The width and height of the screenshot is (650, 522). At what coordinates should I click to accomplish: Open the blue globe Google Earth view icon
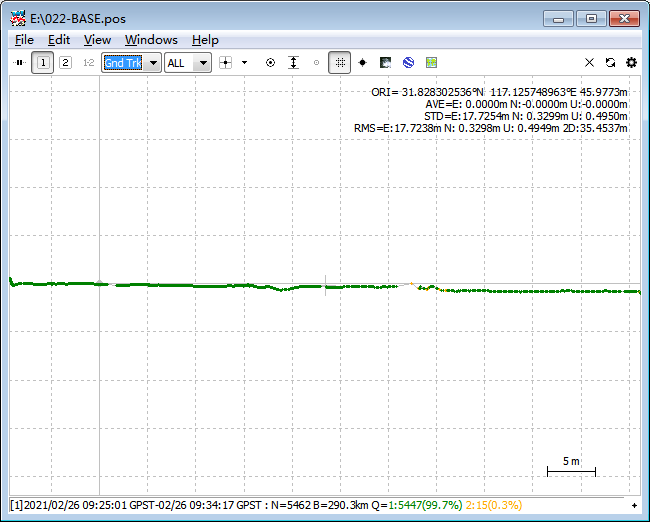[408, 63]
